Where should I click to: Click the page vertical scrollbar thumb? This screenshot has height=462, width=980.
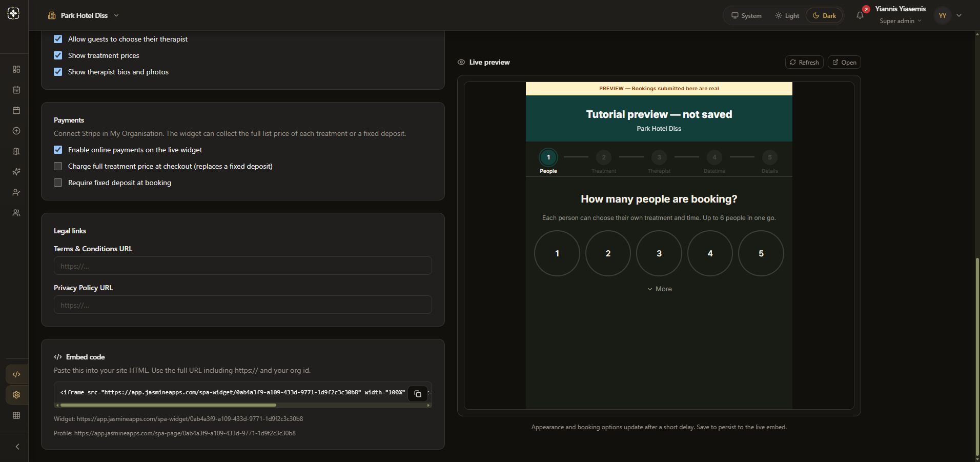coord(977,356)
